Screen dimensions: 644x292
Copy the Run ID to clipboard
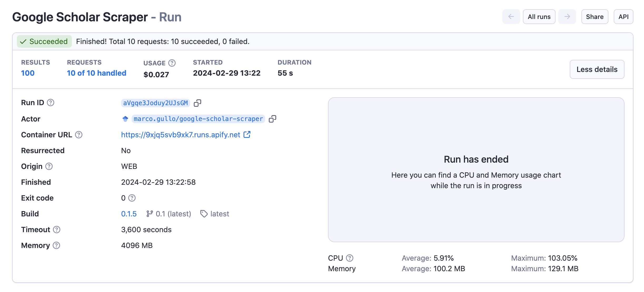pos(197,103)
